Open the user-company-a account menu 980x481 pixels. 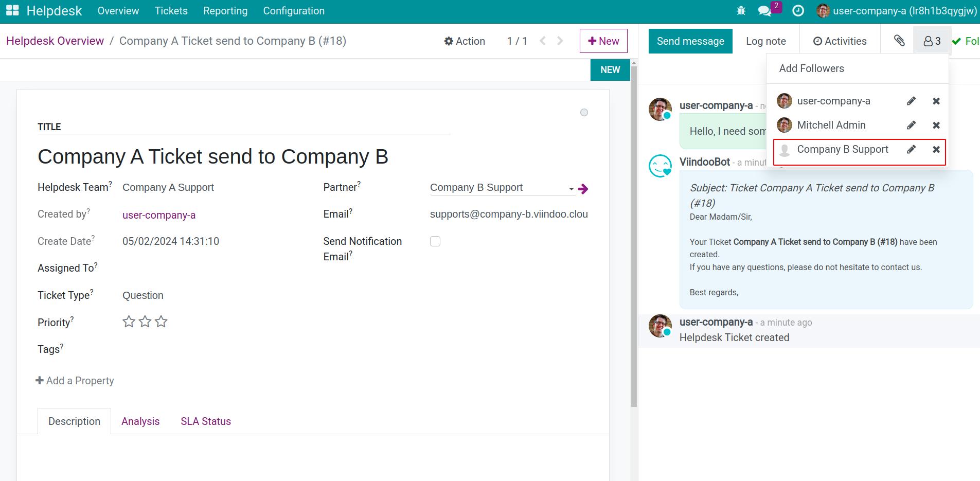(x=897, y=11)
